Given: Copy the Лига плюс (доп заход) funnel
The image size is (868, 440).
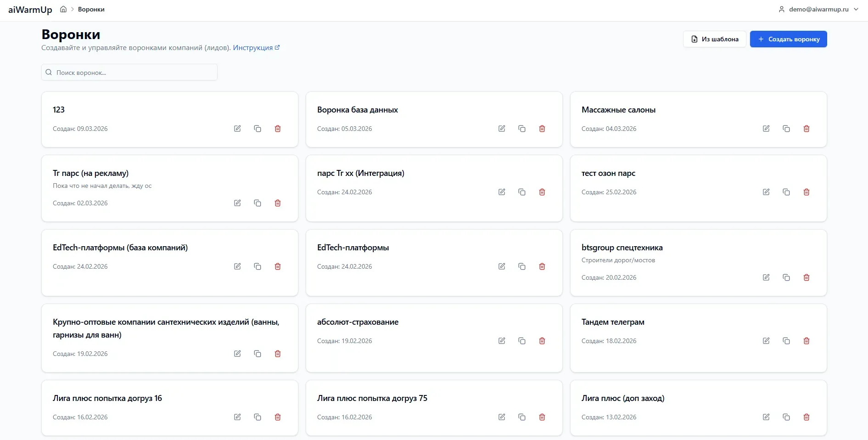Looking at the screenshot, I should (786, 417).
